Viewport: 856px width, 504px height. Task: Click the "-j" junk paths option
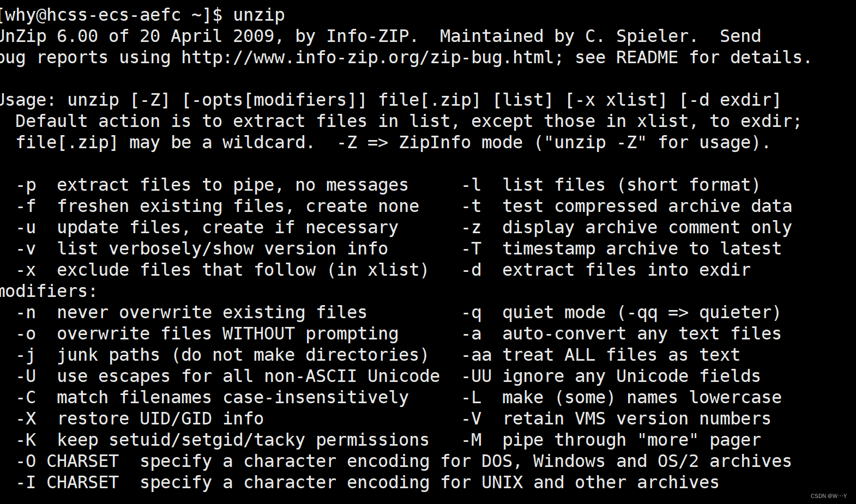[26, 355]
